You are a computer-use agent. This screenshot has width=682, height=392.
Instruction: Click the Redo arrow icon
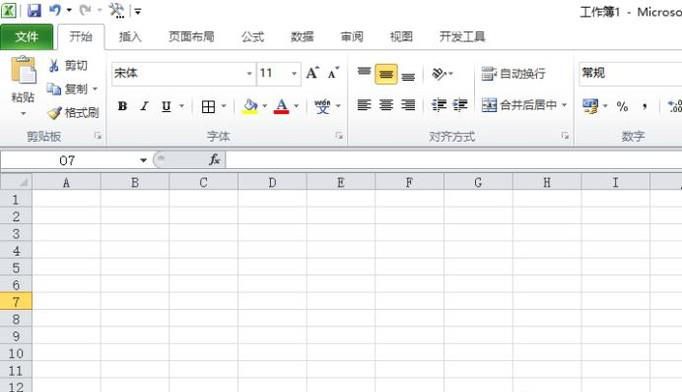(x=86, y=10)
